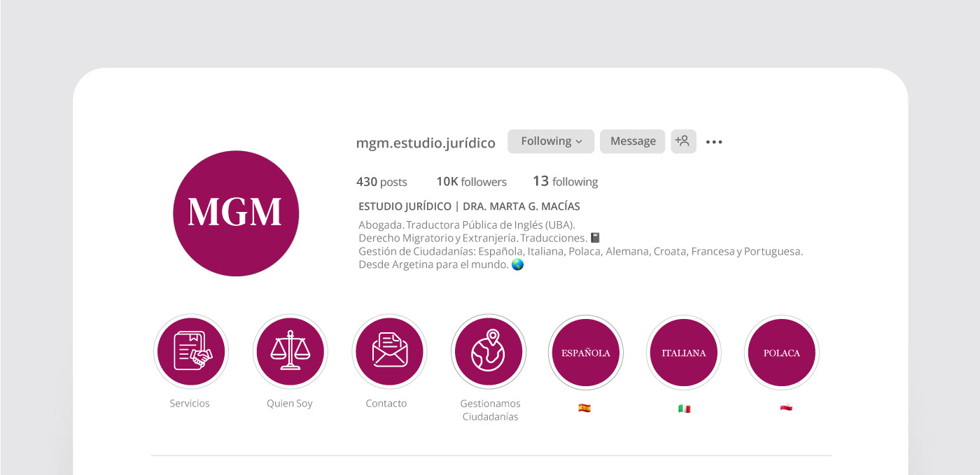Click the Gestionamos Ciudadanías label
This screenshot has height=475, width=980.
[491, 410]
